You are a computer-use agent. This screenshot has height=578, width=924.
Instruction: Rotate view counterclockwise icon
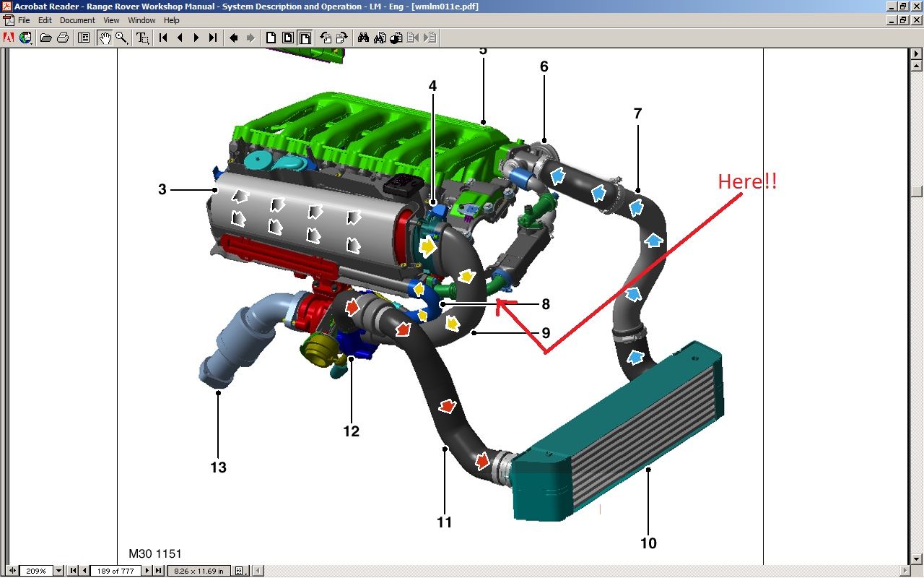click(x=326, y=38)
